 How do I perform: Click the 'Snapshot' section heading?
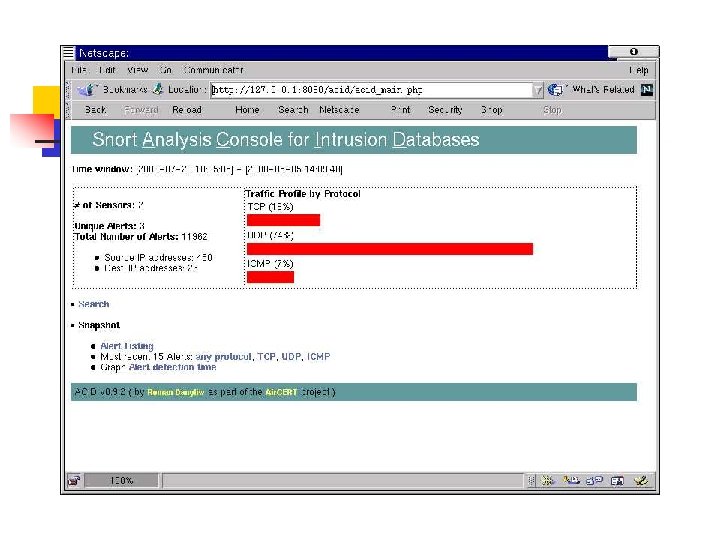coord(99,325)
